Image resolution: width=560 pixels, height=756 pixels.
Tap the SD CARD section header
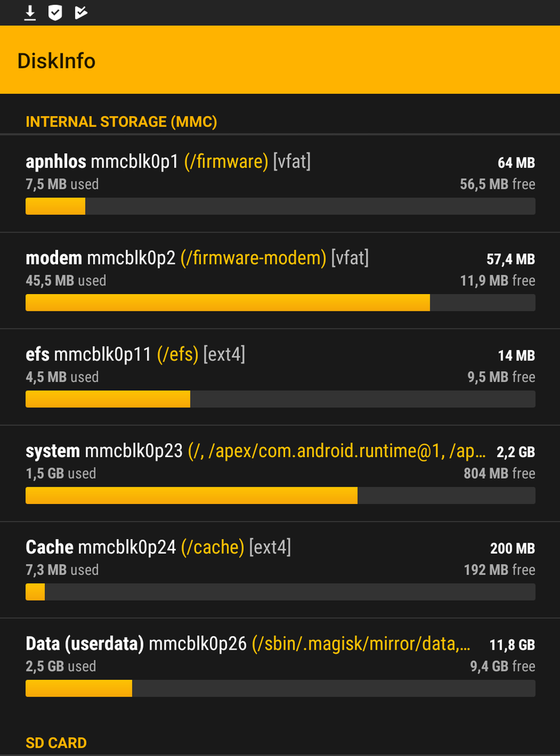click(x=56, y=743)
